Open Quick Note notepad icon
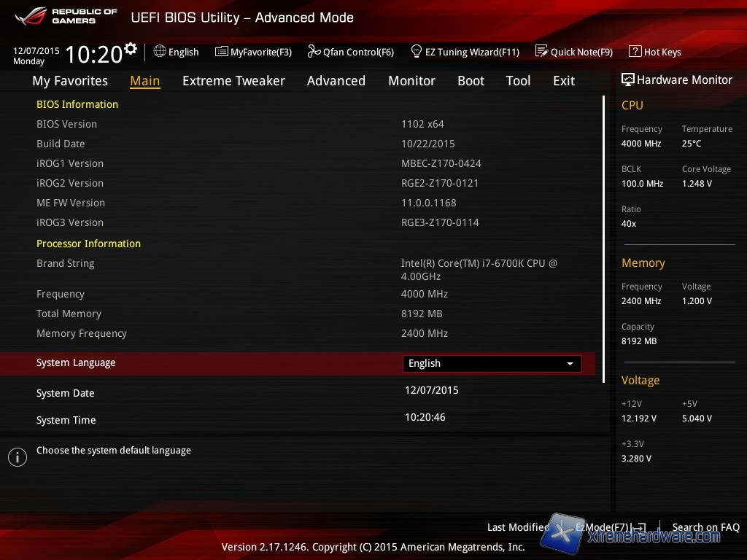 coord(541,52)
